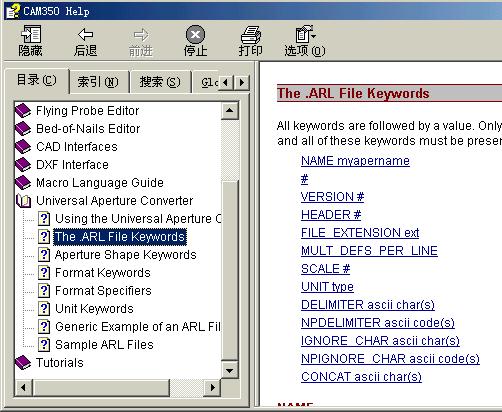The image size is (502, 412).
Task: Follow the FILE_EXTENSION ext link
Action: [360, 233]
